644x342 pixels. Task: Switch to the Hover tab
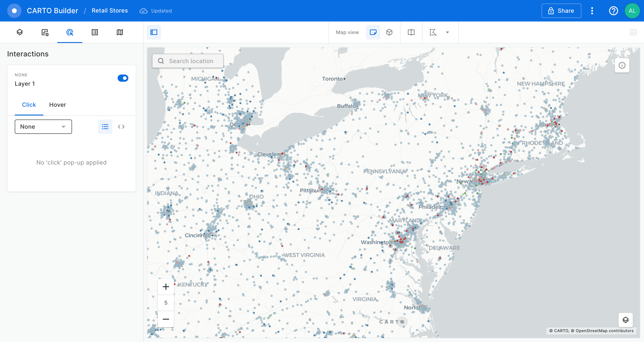coord(57,105)
